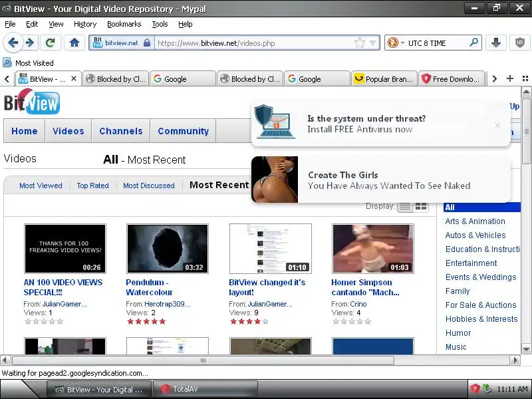Filter by Entertainment category
This screenshot has width=532, height=399.
click(x=471, y=263)
